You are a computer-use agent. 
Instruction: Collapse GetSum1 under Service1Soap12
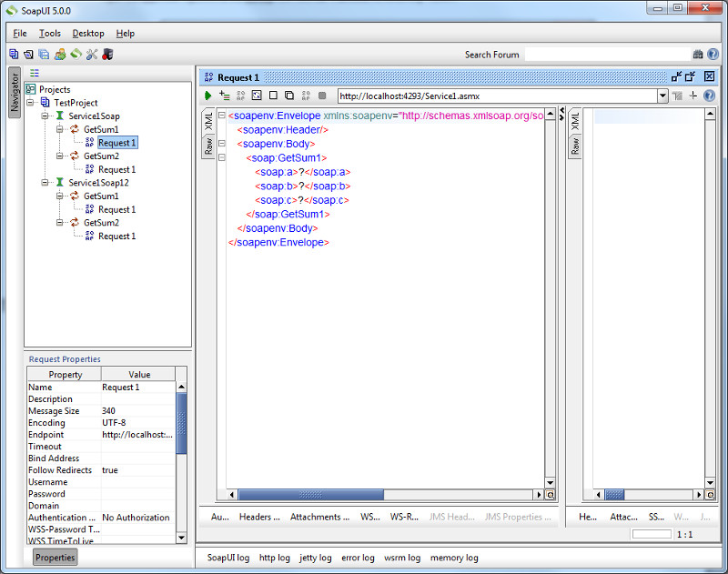60,196
